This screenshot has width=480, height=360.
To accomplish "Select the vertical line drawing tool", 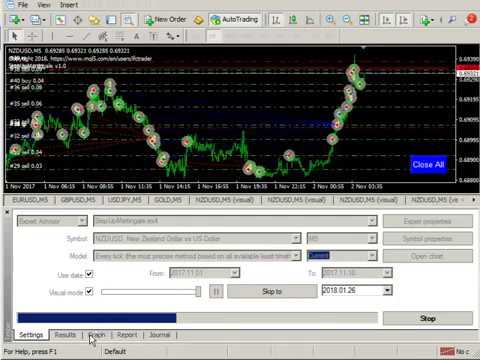I will point(52,36).
